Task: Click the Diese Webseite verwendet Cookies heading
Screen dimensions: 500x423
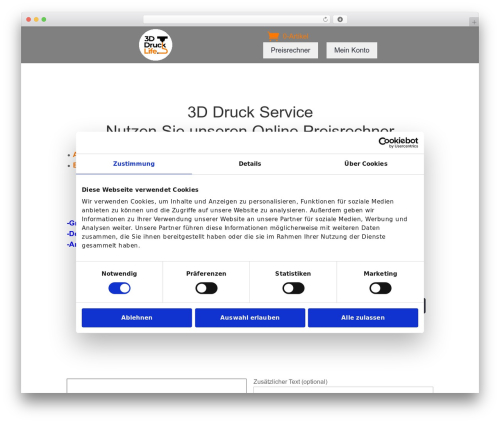Action: pyautogui.click(x=140, y=190)
